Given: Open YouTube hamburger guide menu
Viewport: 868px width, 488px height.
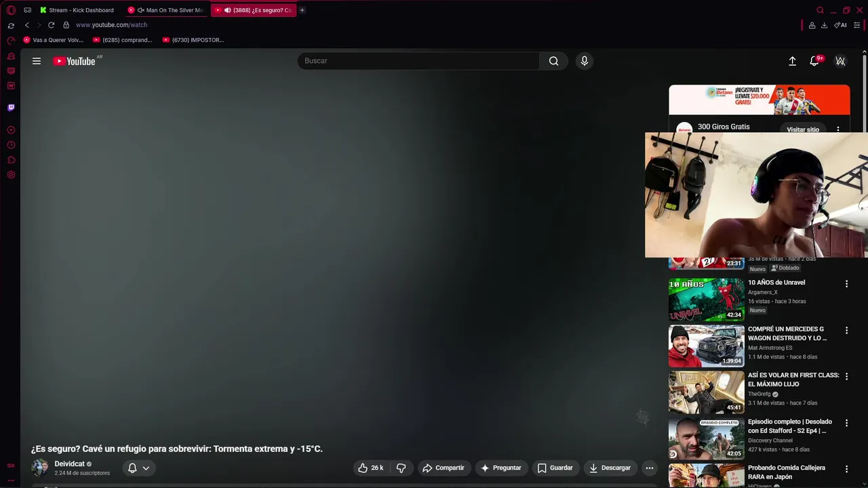Looking at the screenshot, I should click(37, 61).
